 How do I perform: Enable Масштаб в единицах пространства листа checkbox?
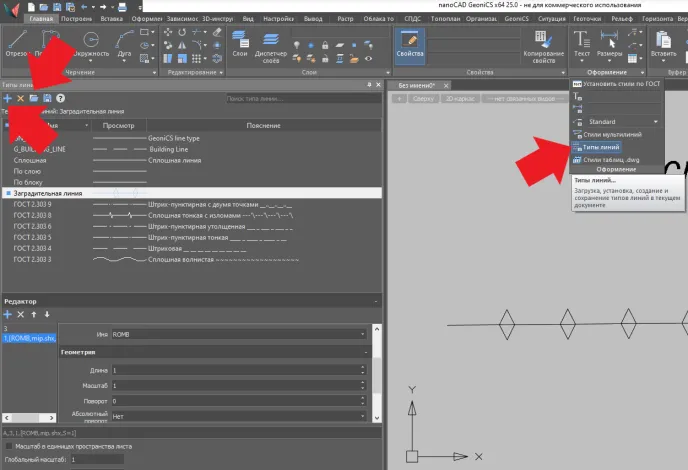click(x=10, y=445)
